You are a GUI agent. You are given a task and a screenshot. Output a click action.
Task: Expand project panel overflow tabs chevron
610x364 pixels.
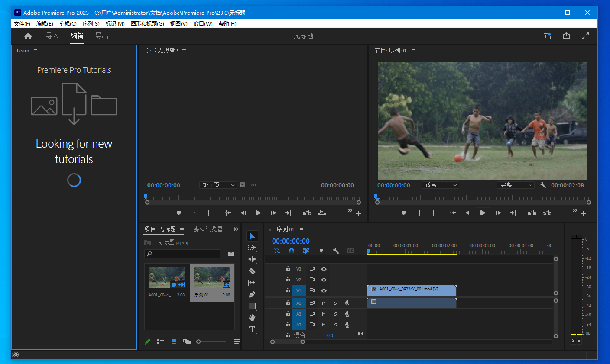click(236, 229)
